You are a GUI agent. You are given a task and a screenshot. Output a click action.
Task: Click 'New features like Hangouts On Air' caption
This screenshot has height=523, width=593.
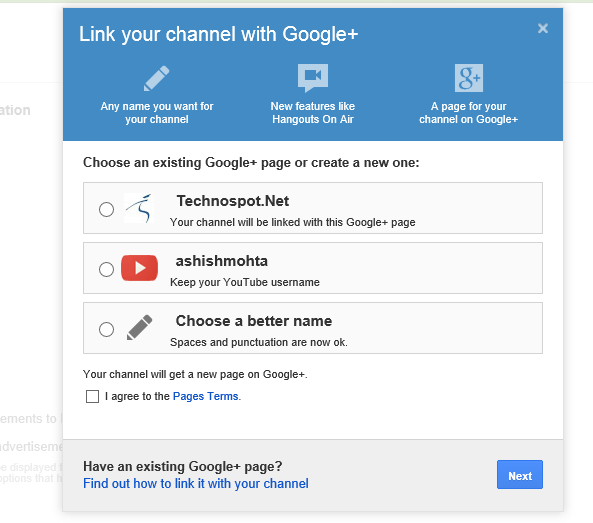click(313, 113)
